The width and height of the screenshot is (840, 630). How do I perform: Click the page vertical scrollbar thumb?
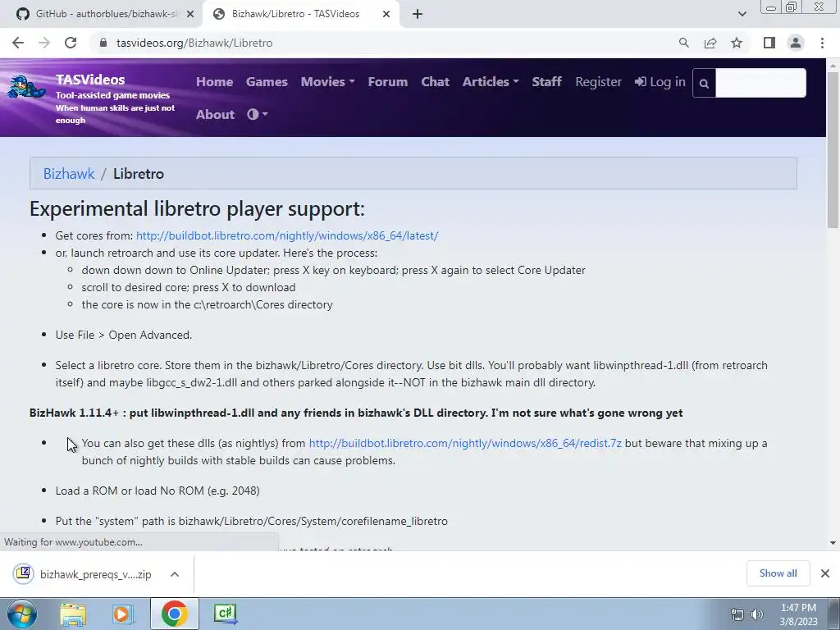(833, 150)
